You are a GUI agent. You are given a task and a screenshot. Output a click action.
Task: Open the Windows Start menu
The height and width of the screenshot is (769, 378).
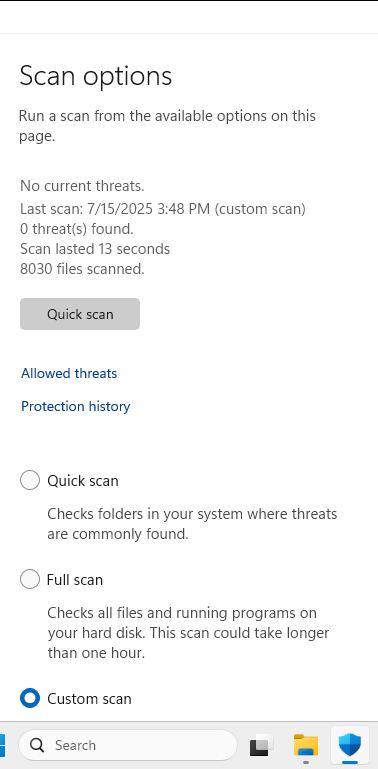click(2, 745)
